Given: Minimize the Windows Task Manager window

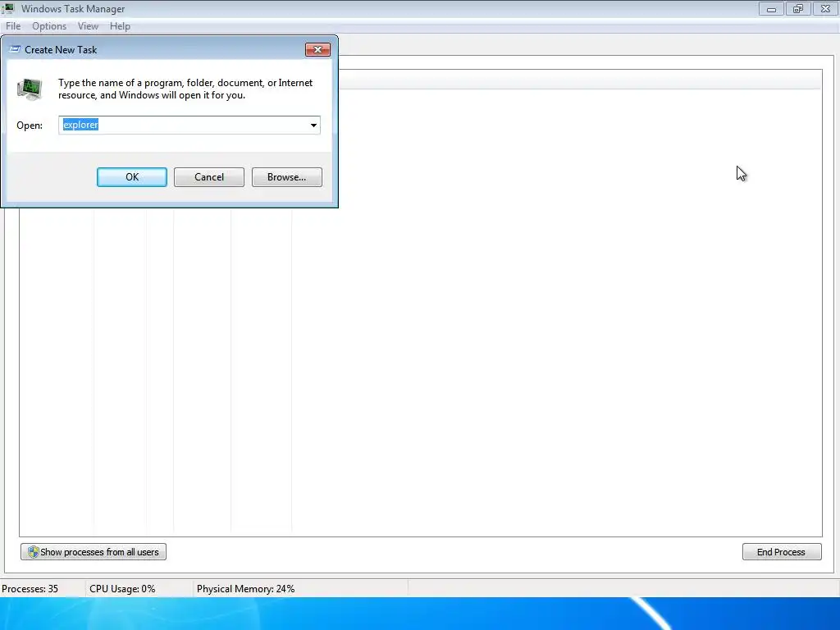Looking at the screenshot, I should click(x=771, y=9).
